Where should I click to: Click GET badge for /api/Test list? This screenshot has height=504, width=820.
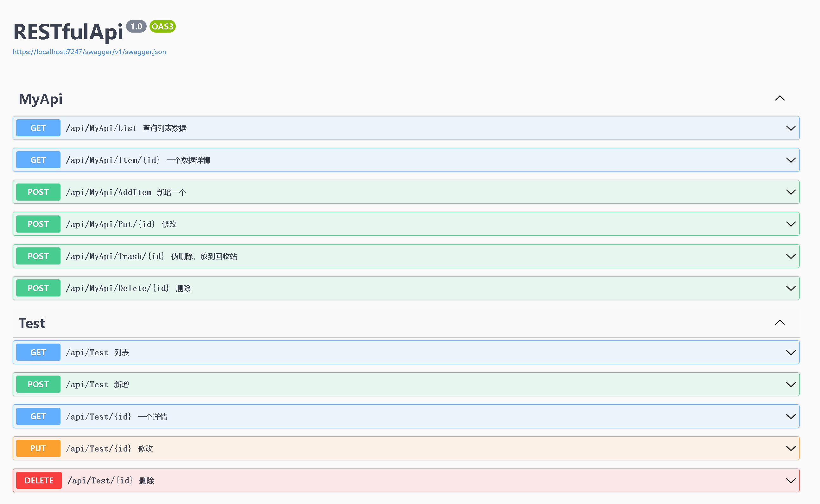tap(38, 352)
